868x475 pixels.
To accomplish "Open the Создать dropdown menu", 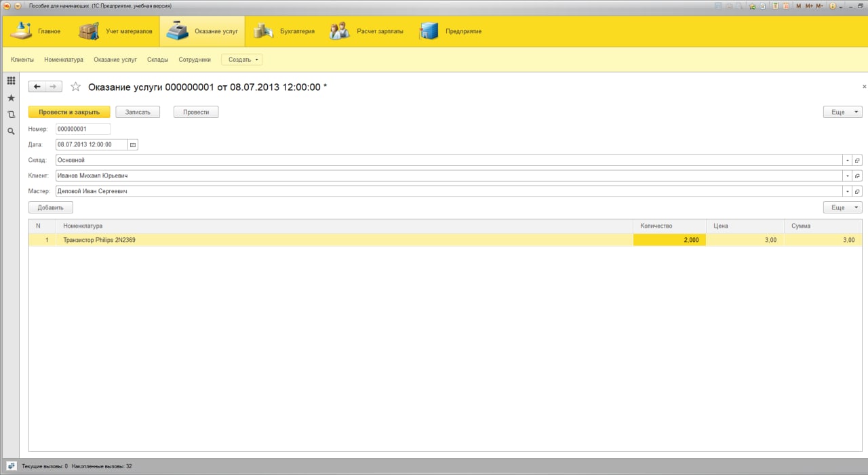I will tap(242, 60).
